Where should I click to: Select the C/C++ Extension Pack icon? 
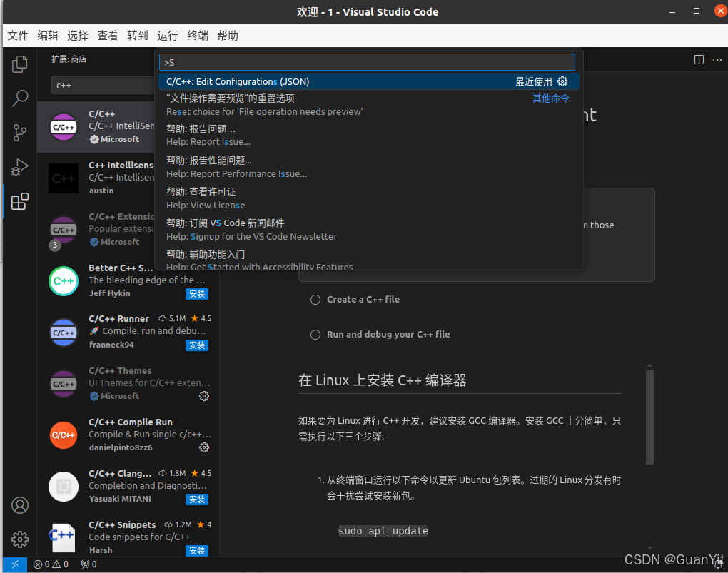point(64,230)
